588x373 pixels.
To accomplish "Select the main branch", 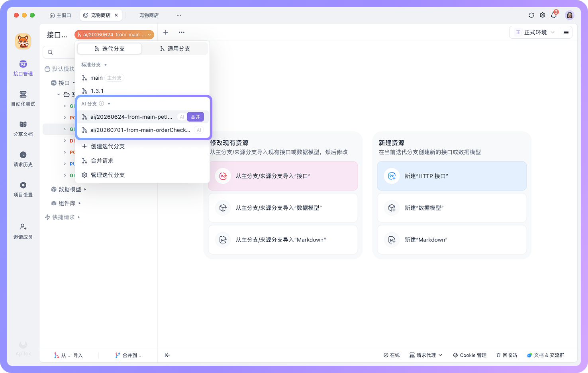I will click(143, 78).
